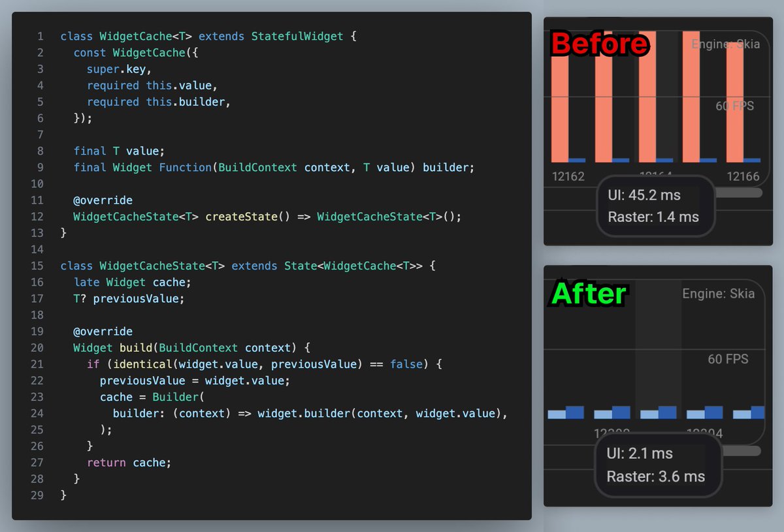This screenshot has width=784, height=532.
Task: Select the tall UI frame bar above 12162
Action: pyautogui.click(x=560, y=108)
